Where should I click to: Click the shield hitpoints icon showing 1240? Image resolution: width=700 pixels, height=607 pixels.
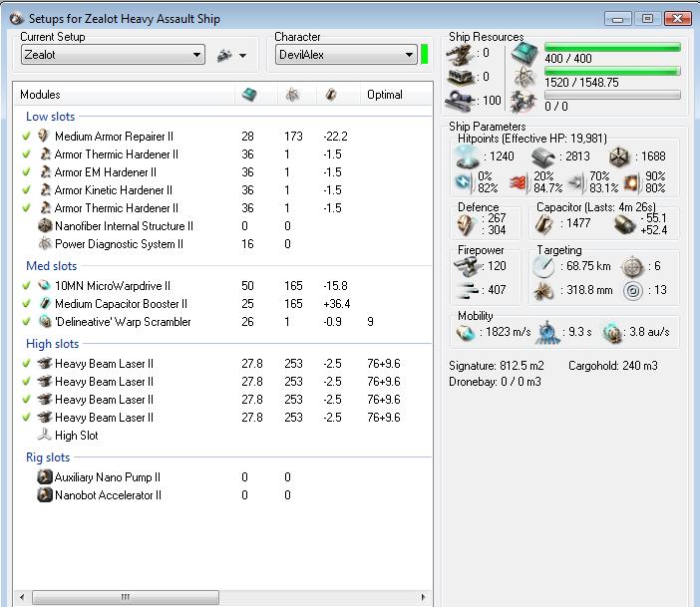[467, 156]
